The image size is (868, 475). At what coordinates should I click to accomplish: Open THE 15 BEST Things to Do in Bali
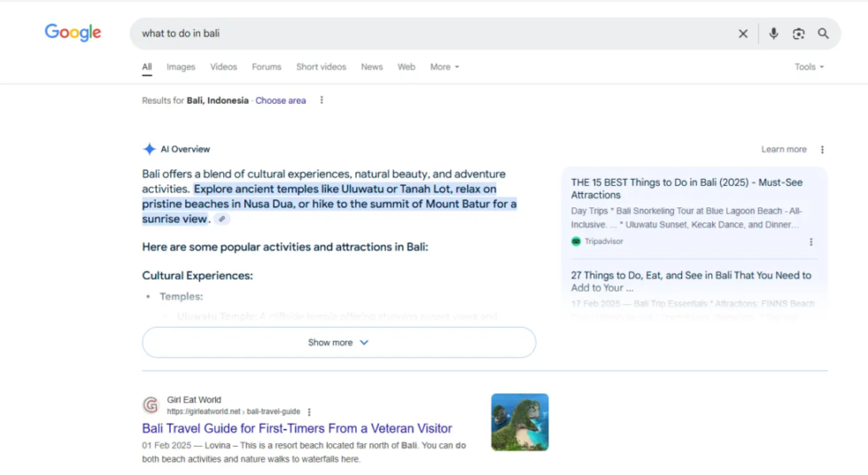tap(686, 189)
